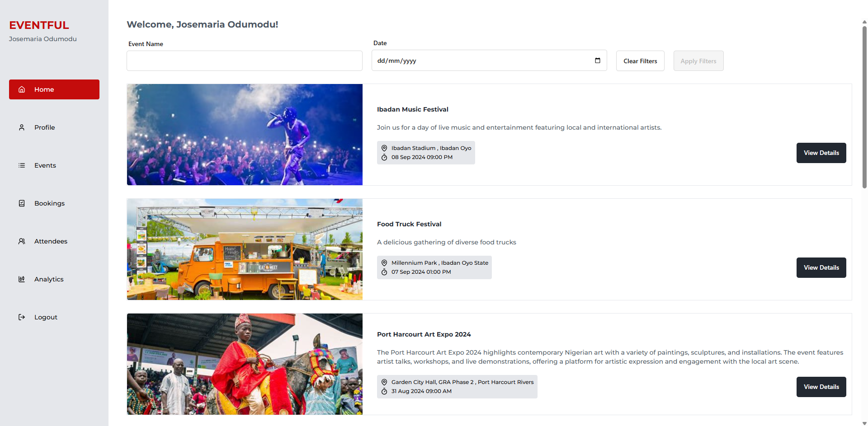The height and width of the screenshot is (426, 868).
Task: Click the Events list icon
Action: tap(22, 165)
